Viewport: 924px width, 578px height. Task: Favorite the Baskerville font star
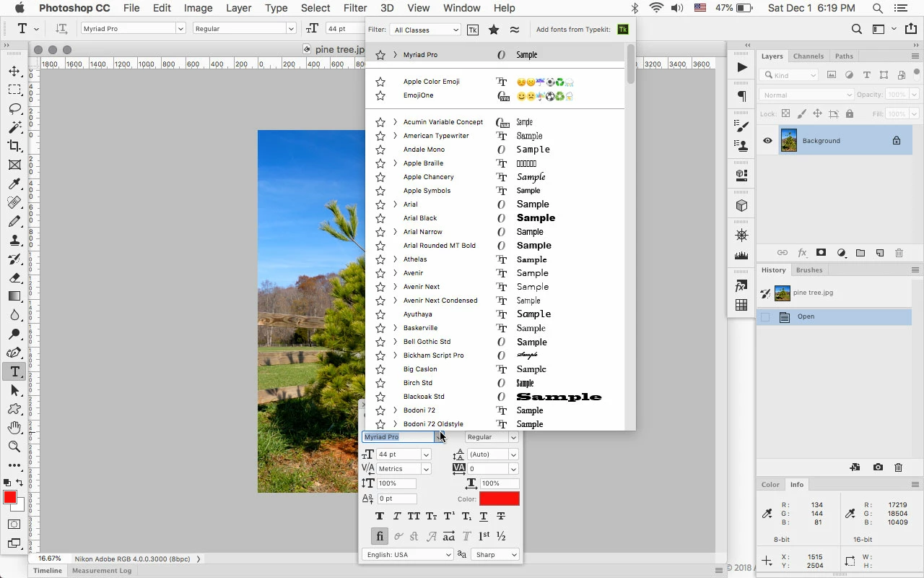380,328
